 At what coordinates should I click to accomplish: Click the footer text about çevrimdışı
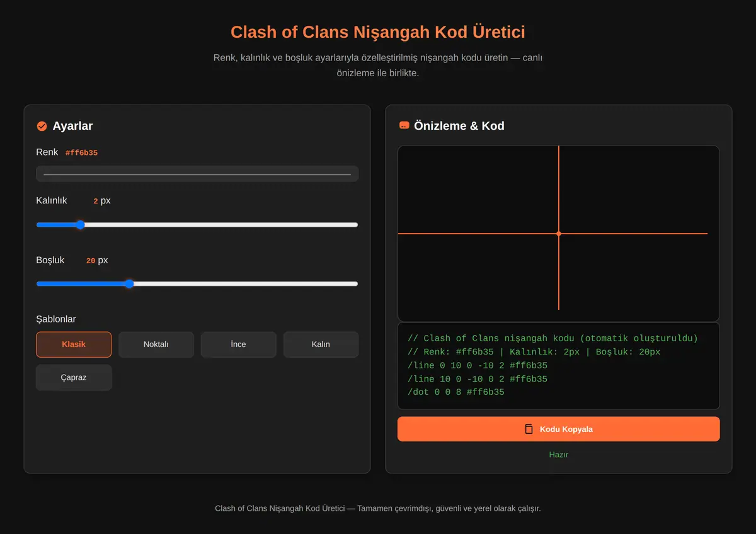377,508
